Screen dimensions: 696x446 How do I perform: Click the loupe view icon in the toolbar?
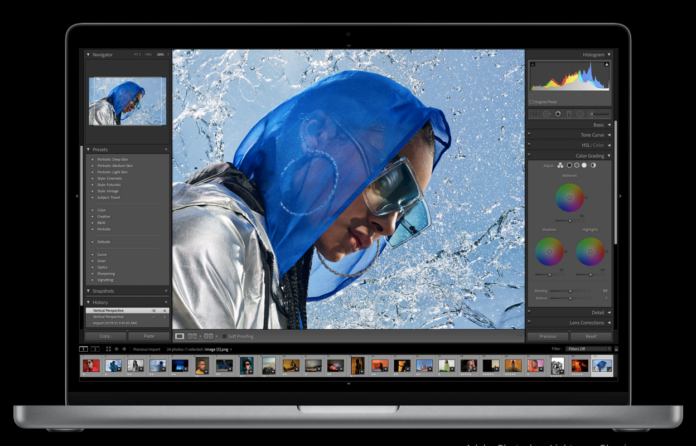point(180,336)
